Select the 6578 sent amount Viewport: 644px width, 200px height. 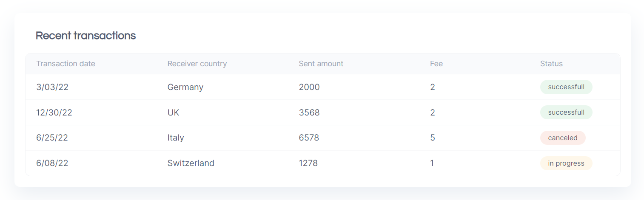[x=309, y=138]
